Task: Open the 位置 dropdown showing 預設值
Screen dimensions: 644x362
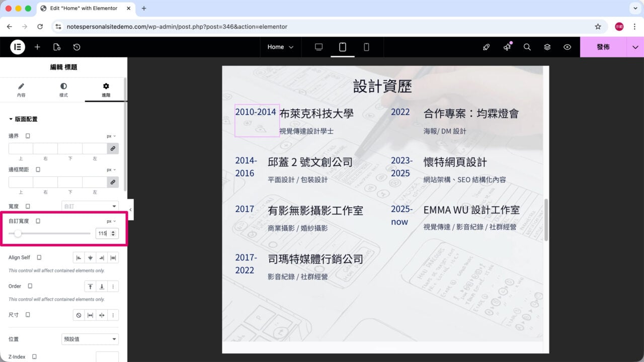Action: point(90,339)
